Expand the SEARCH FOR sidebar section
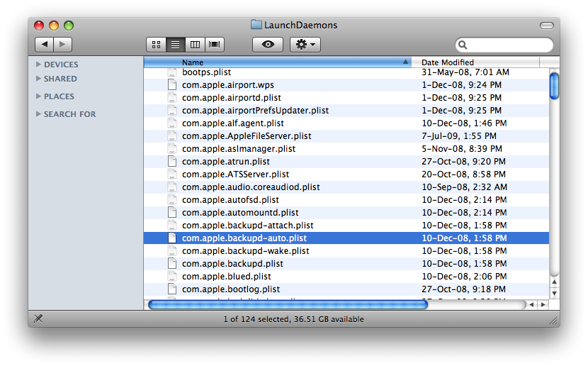This screenshot has width=588, height=366. (x=38, y=113)
